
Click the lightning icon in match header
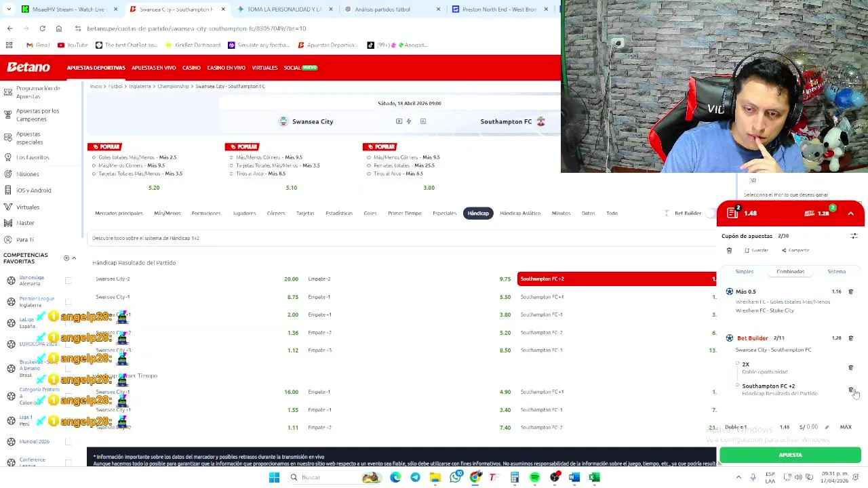[x=409, y=121]
